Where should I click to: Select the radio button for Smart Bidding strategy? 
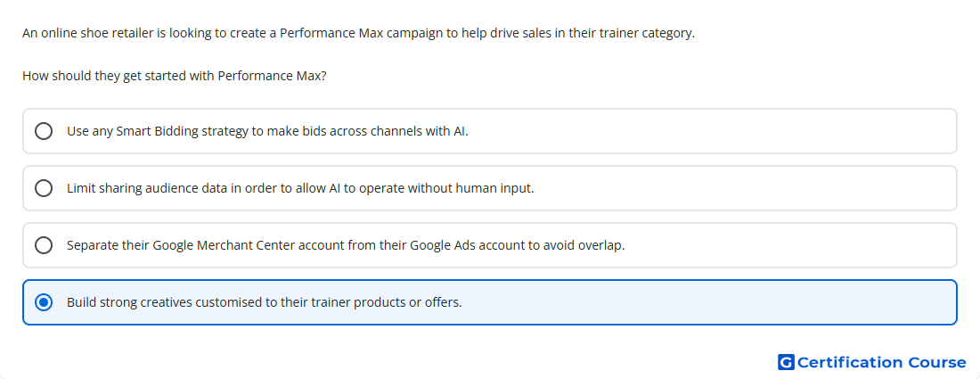(x=44, y=131)
